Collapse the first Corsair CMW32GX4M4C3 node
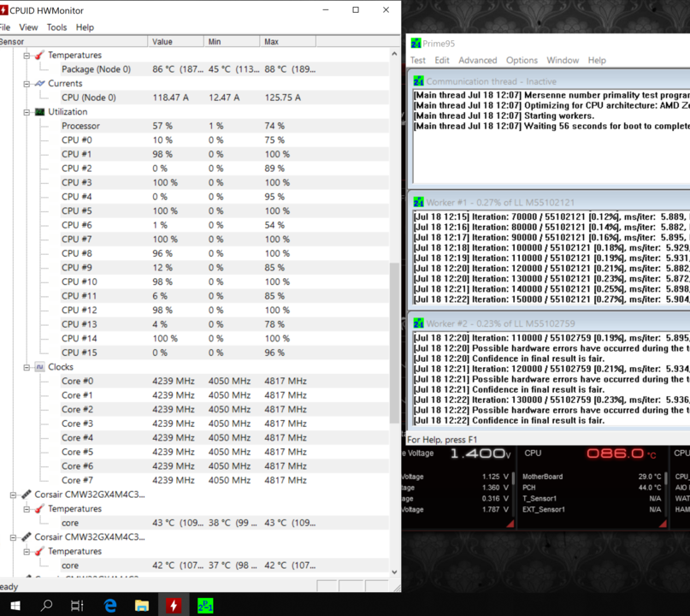Viewport: 690px width, 616px height. pos(13,495)
